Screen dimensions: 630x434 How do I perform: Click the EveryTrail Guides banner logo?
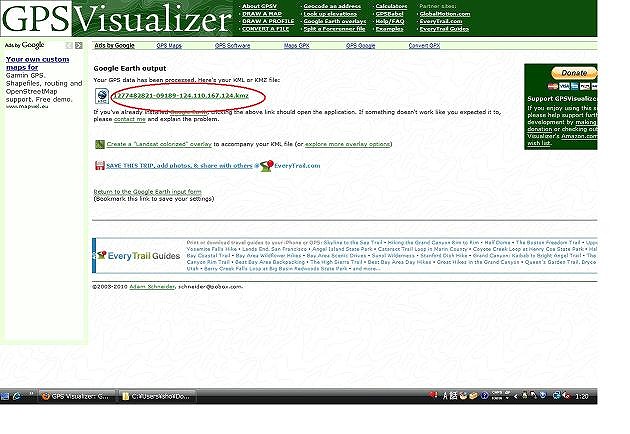(139, 256)
